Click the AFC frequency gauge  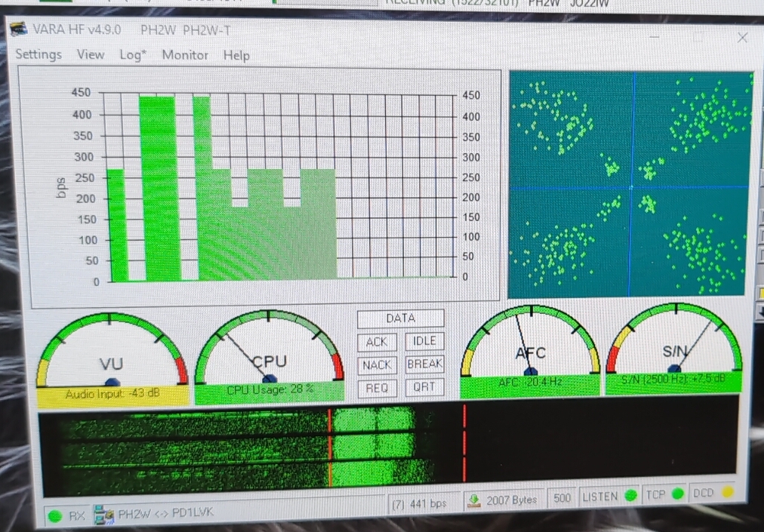(x=530, y=346)
